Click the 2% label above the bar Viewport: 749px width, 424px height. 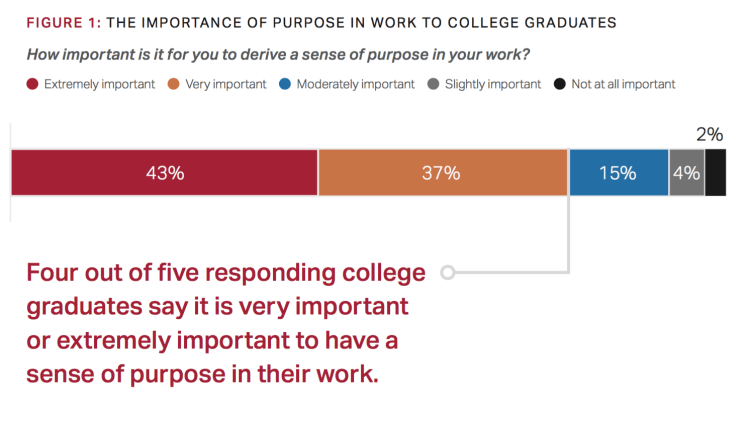(709, 134)
